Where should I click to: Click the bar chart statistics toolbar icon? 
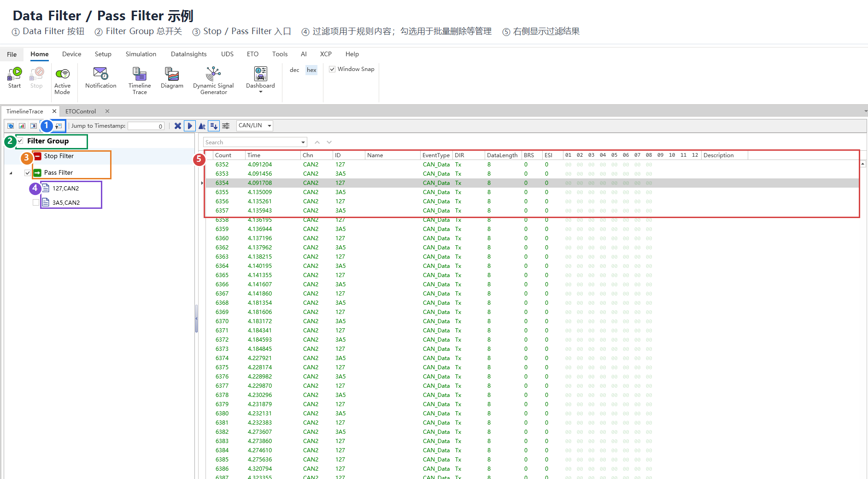(x=22, y=126)
